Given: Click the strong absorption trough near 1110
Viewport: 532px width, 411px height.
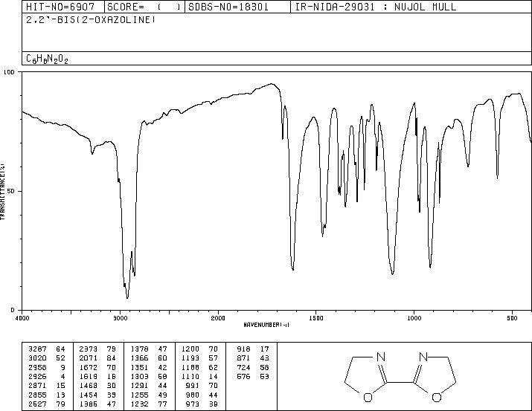Looking at the screenshot, I should pyautogui.click(x=393, y=273).
